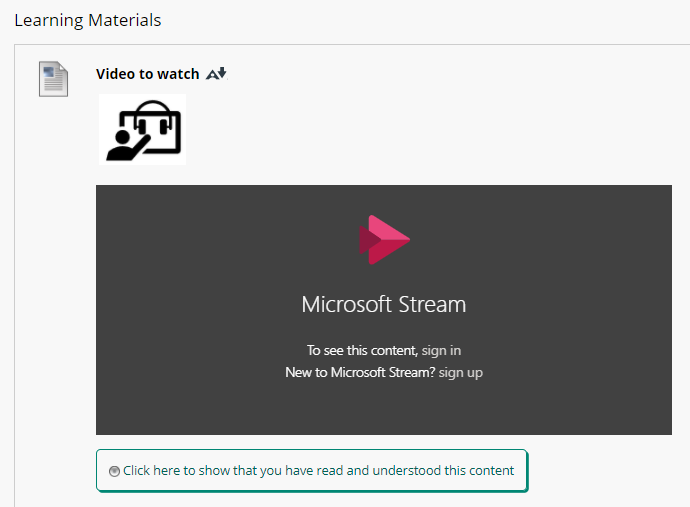Click the dark red inner triangle of the Stream logo
This screenshot has height=507, width=690.
(370, 240)
